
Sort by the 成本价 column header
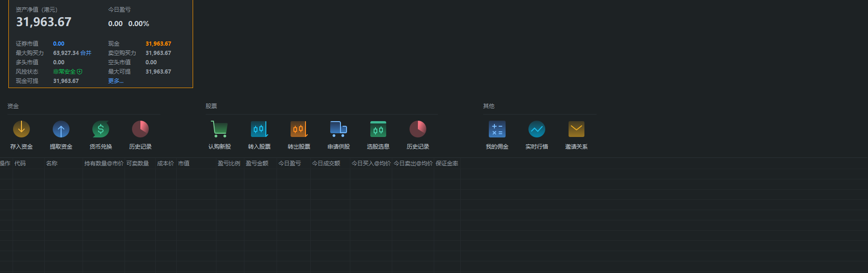tap(166, 164)
